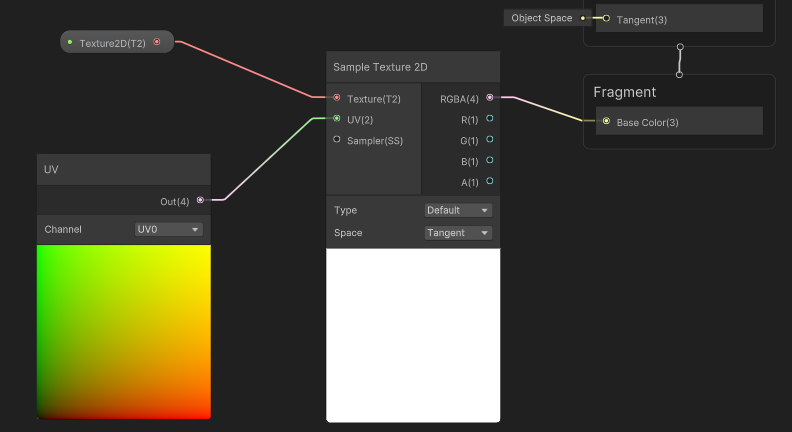Click the R(1) output port
Screen dimensions: 792x432
tap(489, 118)
